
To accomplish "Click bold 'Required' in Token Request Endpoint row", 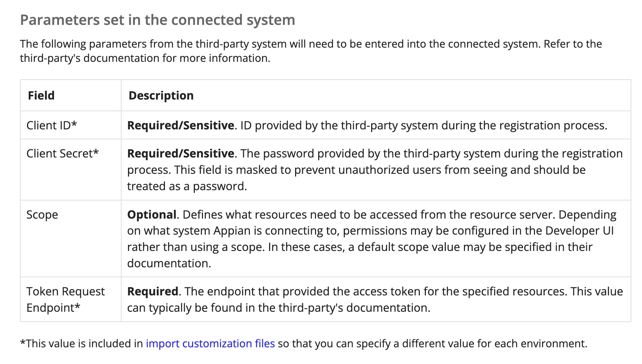I will pos(153,291).
